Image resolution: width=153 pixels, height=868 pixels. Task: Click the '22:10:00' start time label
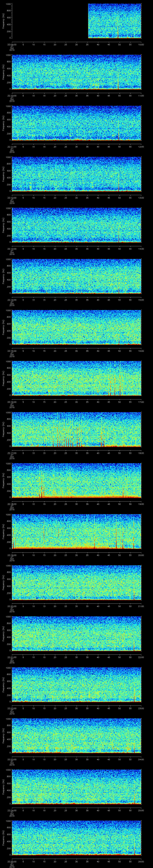click(12, 96)
